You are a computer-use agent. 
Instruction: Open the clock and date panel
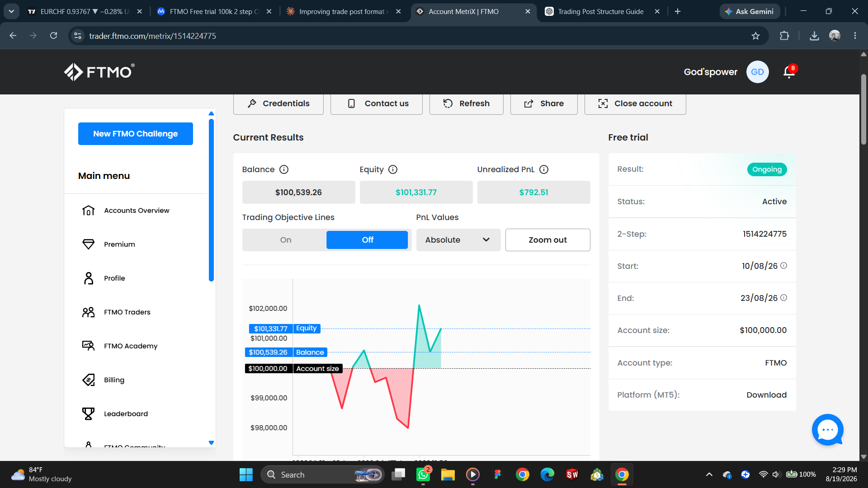point(841,474)
